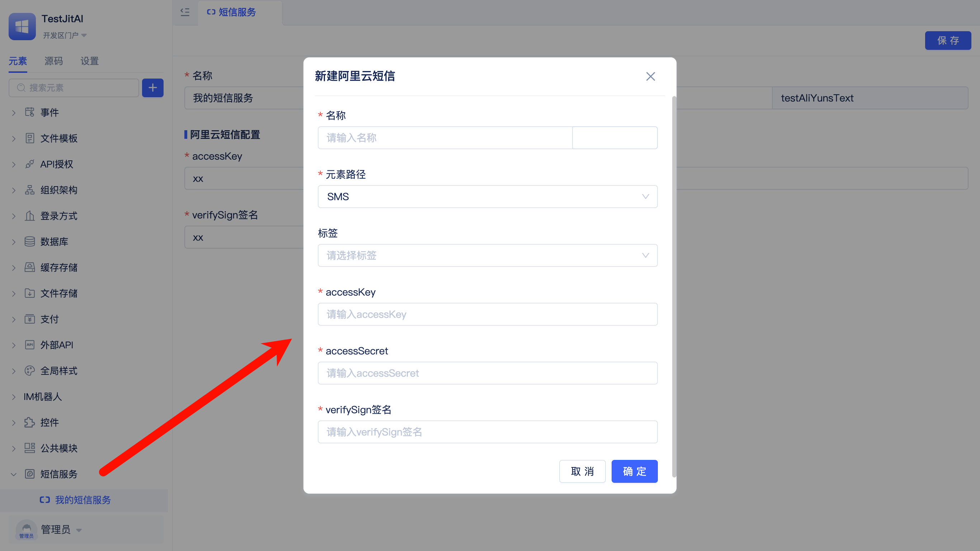Click the 控件 puzzle-piece icon

pos(30,423)
